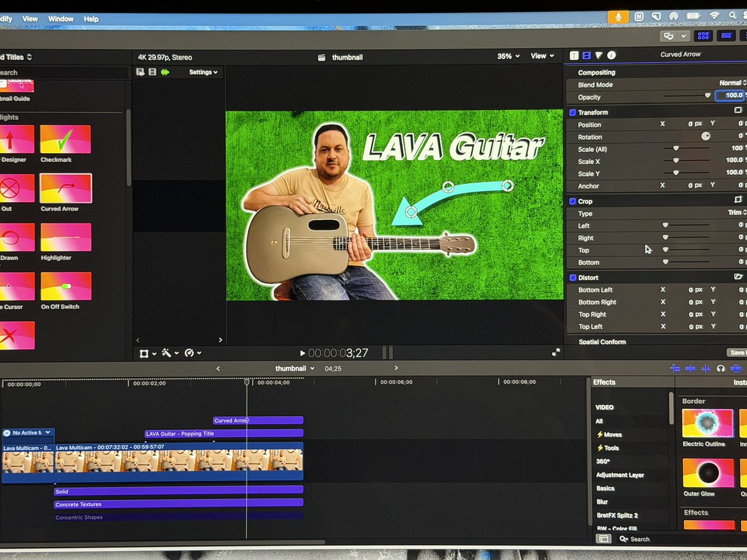Go back in timeline history arrow
The width and height of the screenshot is (747, 560).
pos(218,368)
